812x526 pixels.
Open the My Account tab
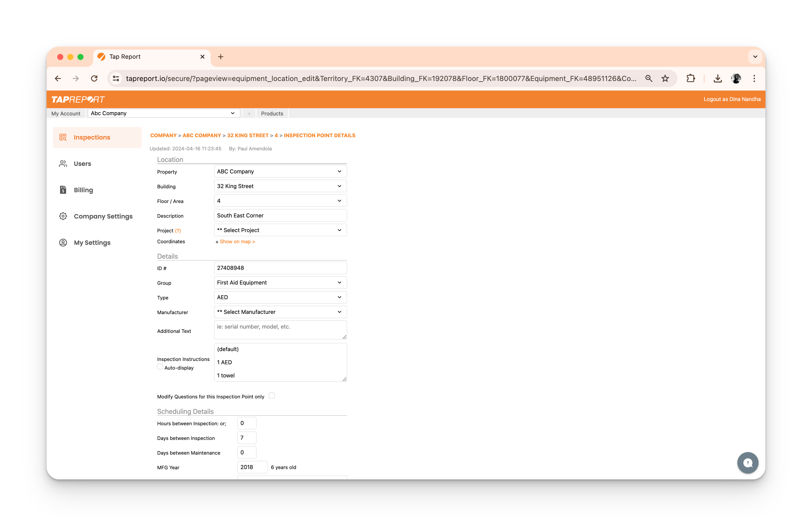pos(66,113)
